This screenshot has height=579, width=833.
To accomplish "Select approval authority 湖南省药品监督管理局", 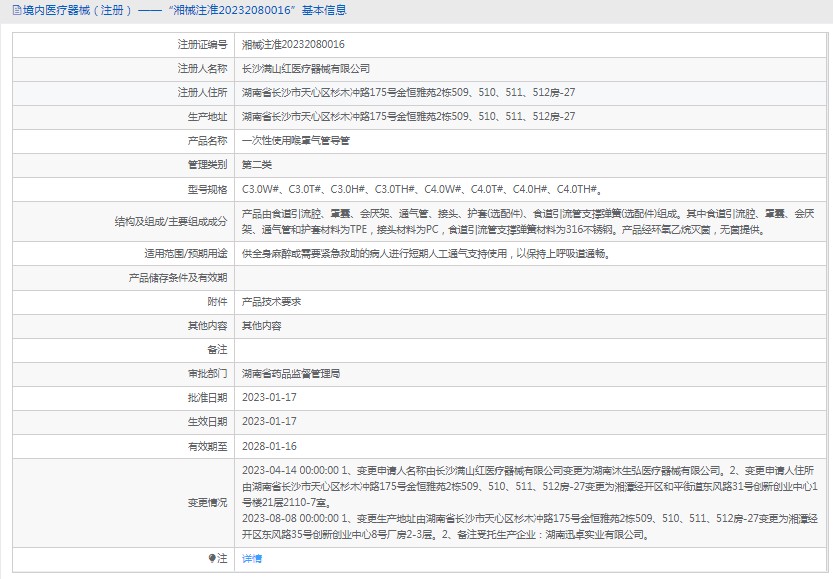I will point(291,374).
